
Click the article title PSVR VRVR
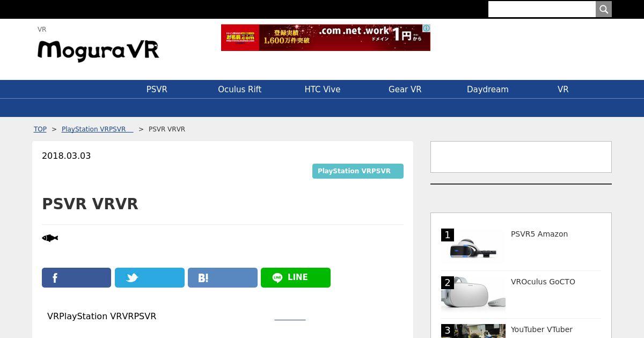[90, 204]
